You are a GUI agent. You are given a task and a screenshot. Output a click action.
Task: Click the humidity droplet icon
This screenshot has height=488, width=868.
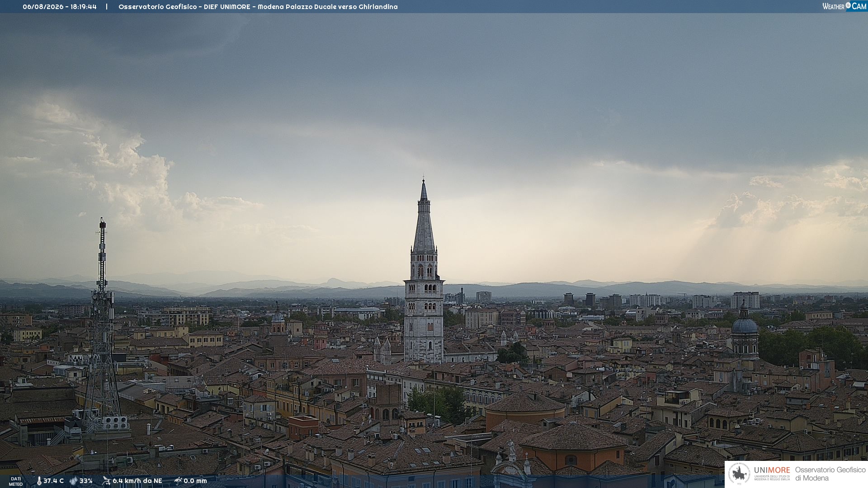(74, 481)
